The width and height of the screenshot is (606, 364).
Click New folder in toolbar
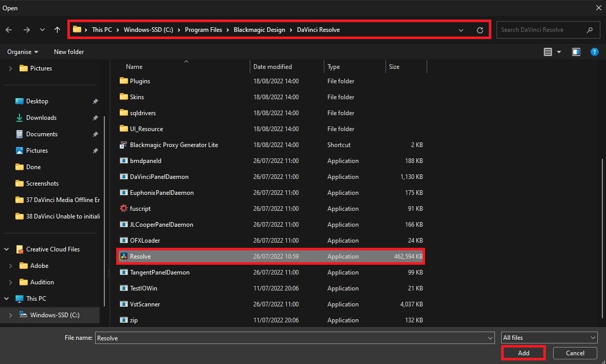pyautogui.click(x=69, y=52)
